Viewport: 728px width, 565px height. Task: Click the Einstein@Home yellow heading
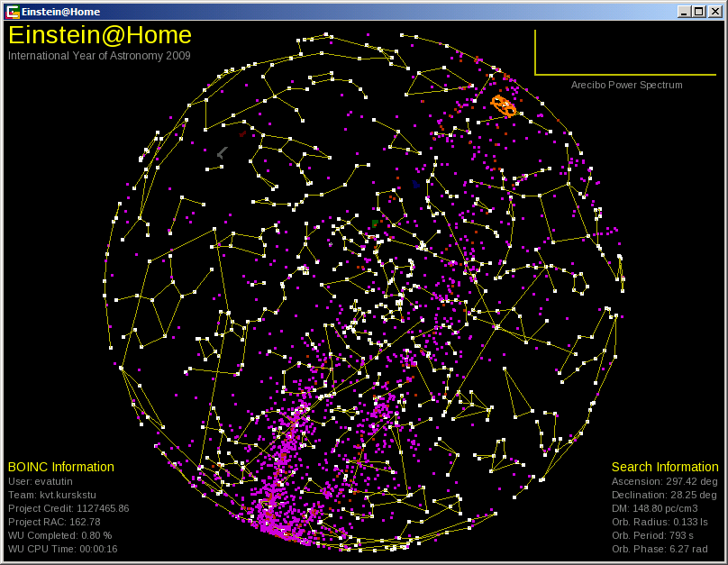[100, 35]
